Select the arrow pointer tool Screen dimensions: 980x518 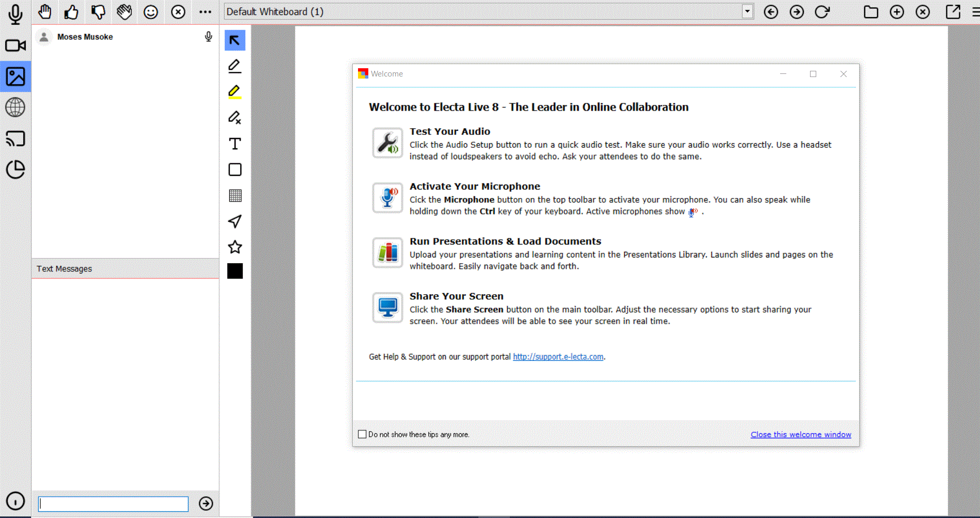pyautogui.click(x=235, y=40)
